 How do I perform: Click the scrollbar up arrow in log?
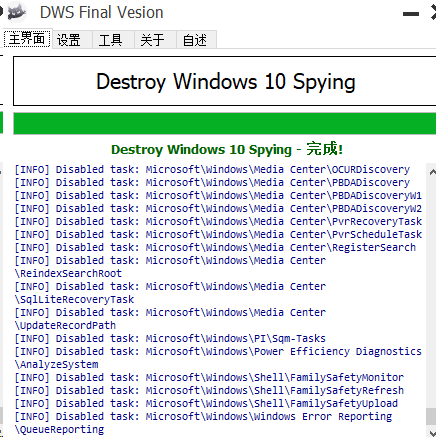pyautogui.click(x=432, y=172)
